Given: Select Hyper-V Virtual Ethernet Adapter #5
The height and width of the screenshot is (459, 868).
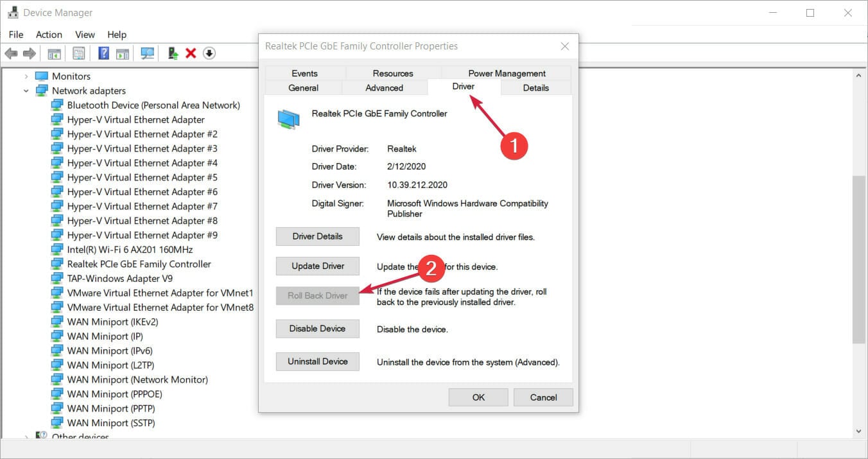Looking at the screenshot, I should tap(142, 177).
